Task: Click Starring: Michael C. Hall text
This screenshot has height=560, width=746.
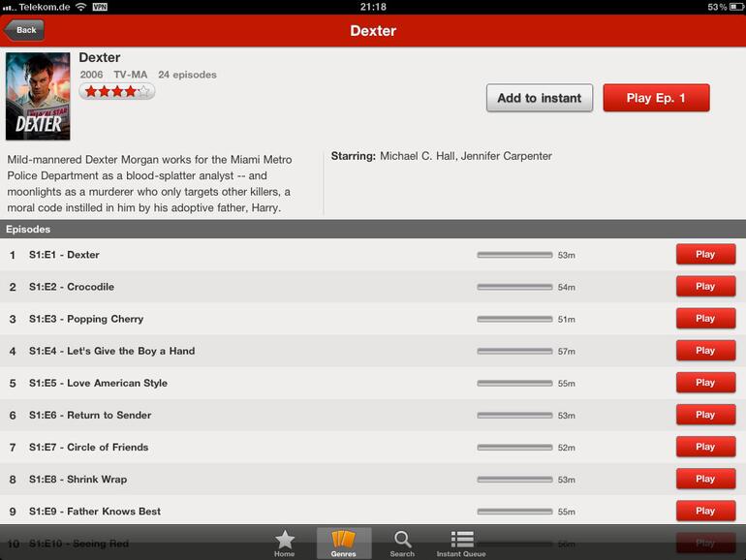Action: (x=442, y=156)
